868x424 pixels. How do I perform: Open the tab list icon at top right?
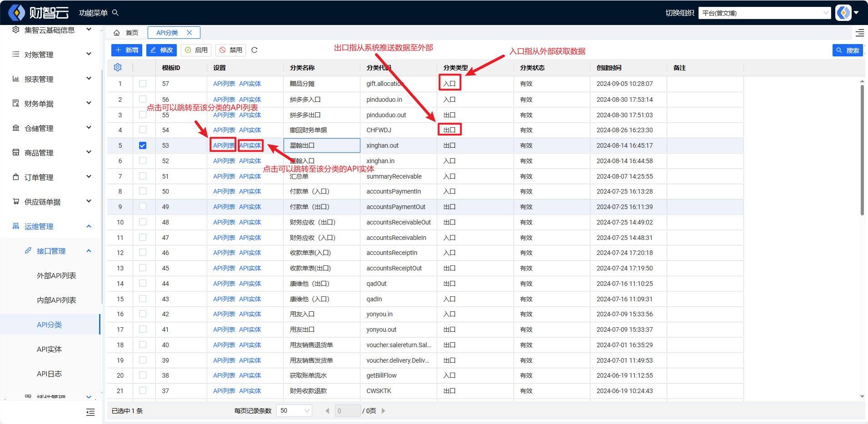(x=860, y=33)
